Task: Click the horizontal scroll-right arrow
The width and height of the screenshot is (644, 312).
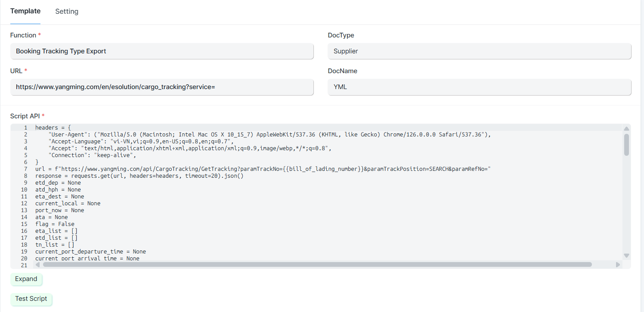Action: click(618, 265)
